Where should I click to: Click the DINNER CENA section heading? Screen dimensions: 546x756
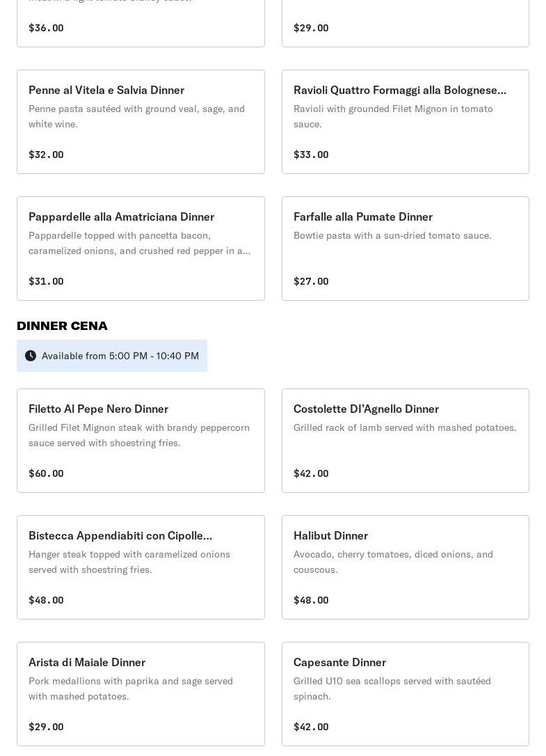click(62, 326)
